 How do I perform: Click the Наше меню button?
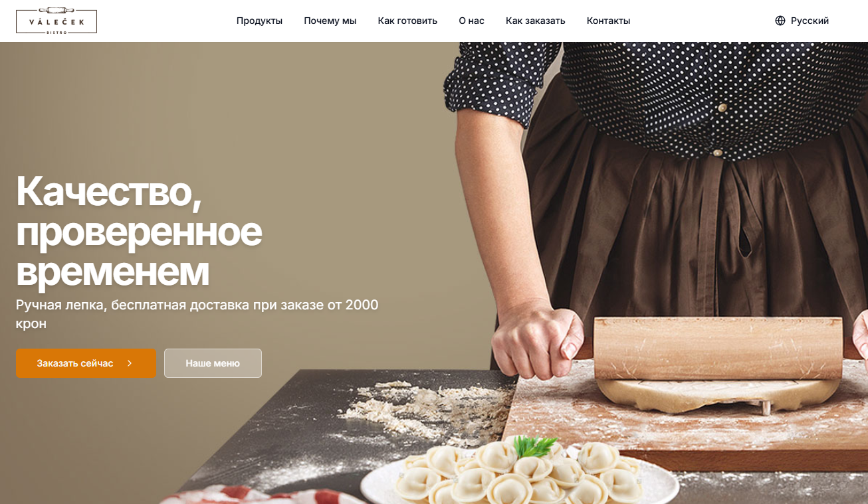click(213, 363)
